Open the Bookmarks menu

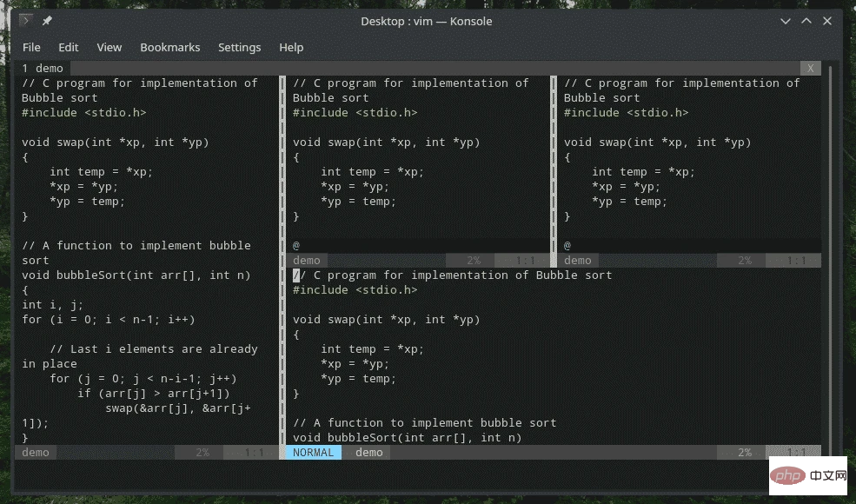click(x=169, y=47)
